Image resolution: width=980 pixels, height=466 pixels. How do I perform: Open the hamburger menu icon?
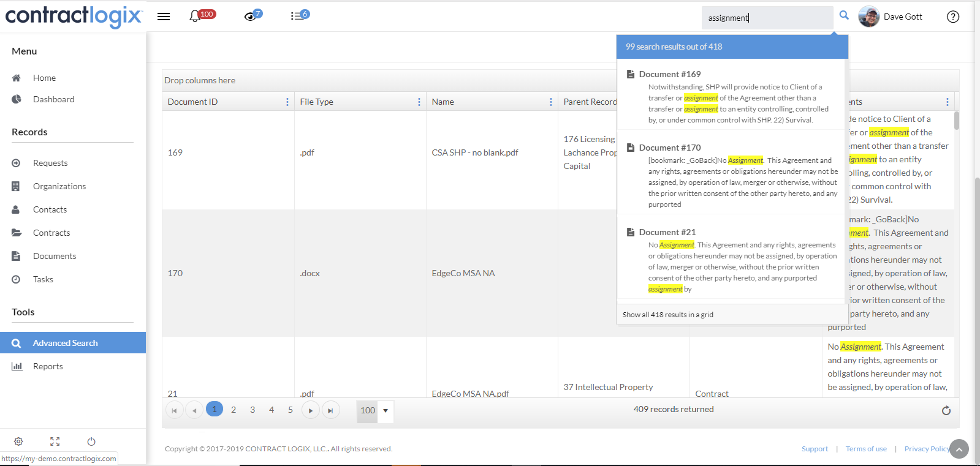pos(164,17)
